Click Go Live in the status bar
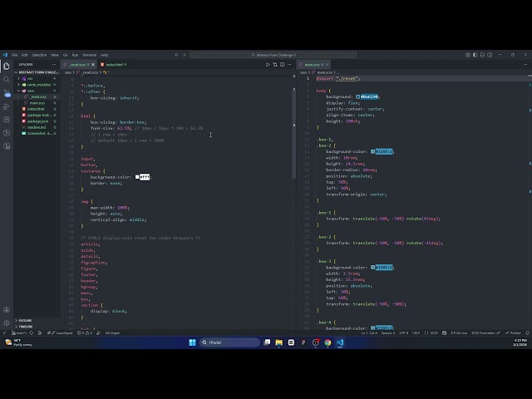532x399 pixels. pyautogui.click(x=459, y=332)
